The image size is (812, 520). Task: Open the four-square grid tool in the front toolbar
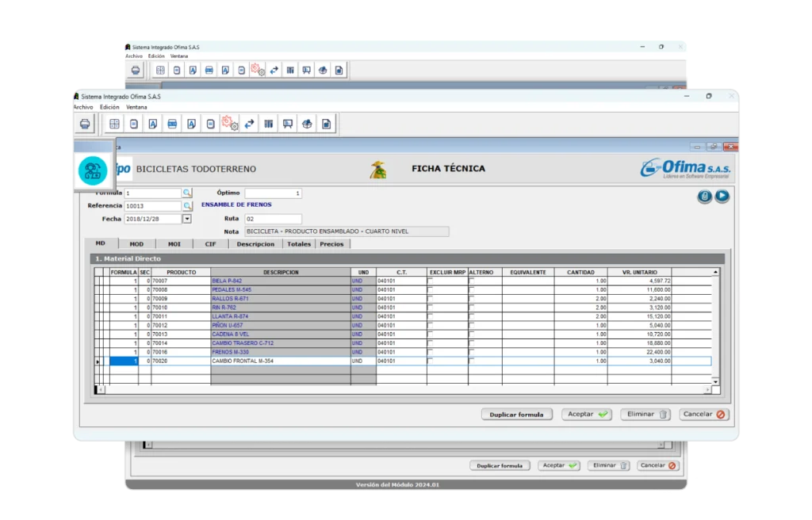point(114,124)
